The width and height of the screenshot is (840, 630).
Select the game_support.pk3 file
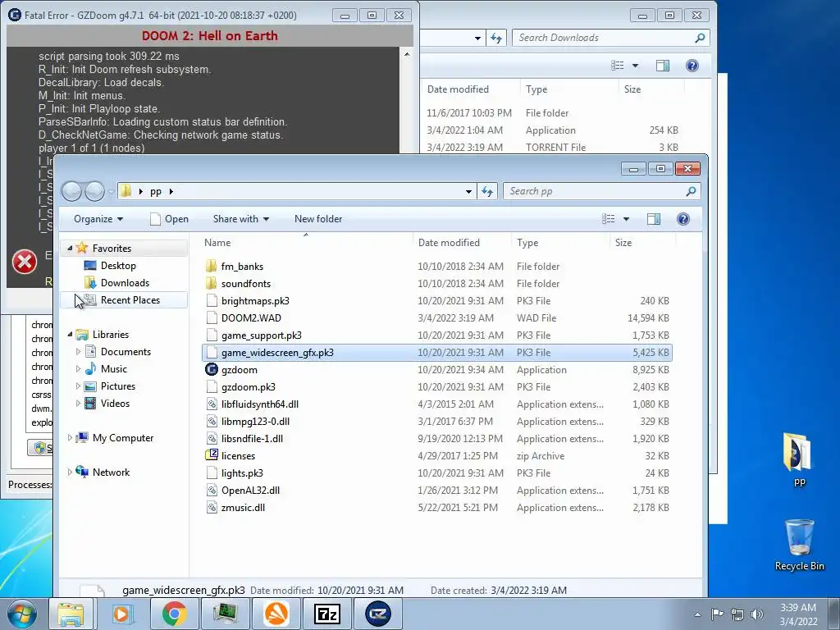tap(436, 335)
